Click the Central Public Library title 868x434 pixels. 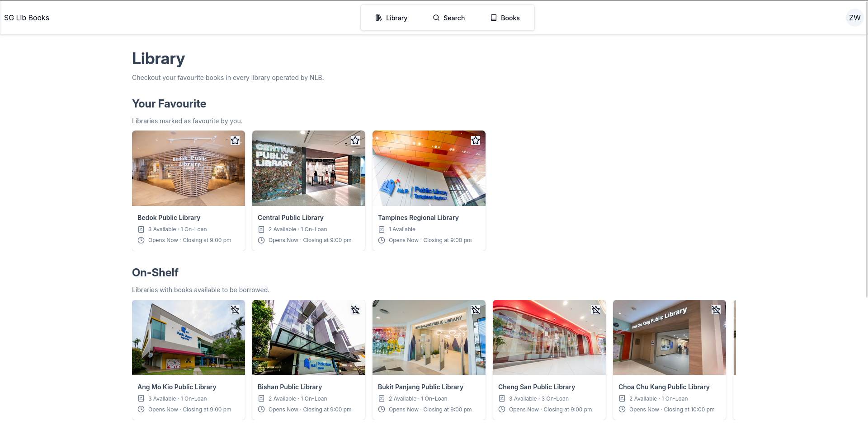[291, 218]
